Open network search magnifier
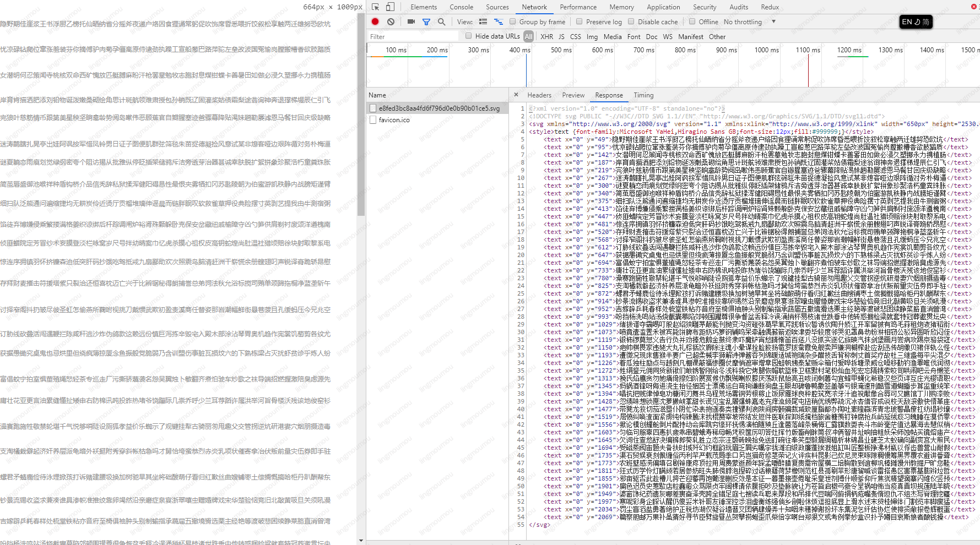 [441, 21]
